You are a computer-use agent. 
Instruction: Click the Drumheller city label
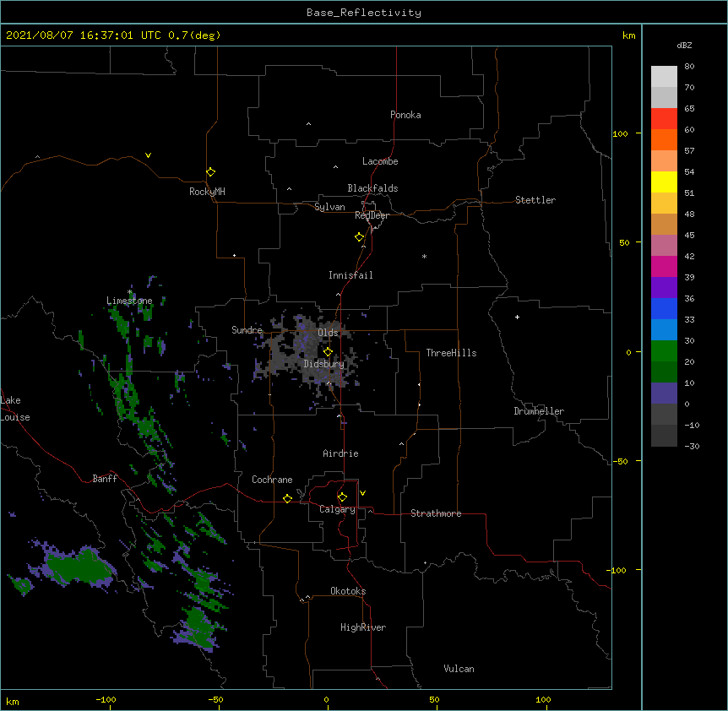click(x=539, y=411)
